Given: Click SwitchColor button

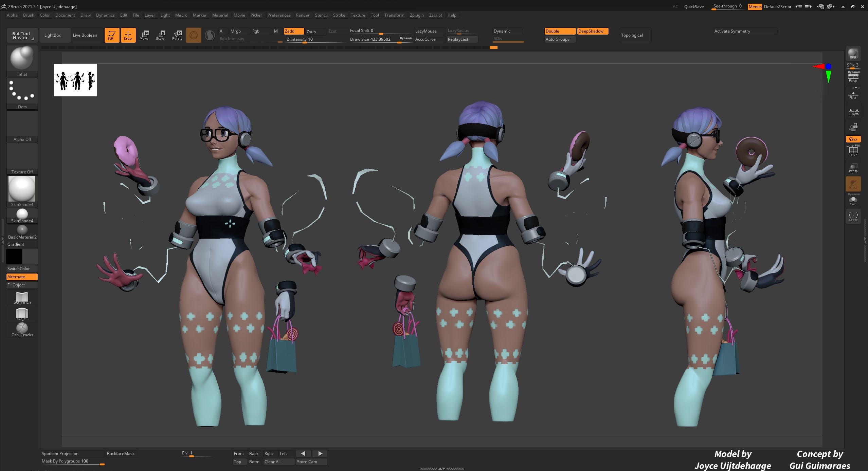Looking at the screenshot, I should click(22, 269).
